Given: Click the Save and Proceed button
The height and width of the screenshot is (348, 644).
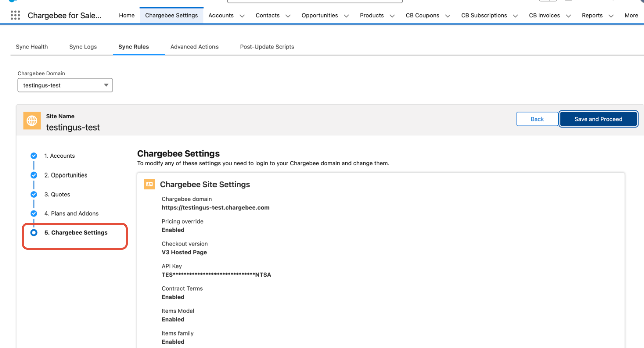Looking at the screenshot, I should 598,119.
